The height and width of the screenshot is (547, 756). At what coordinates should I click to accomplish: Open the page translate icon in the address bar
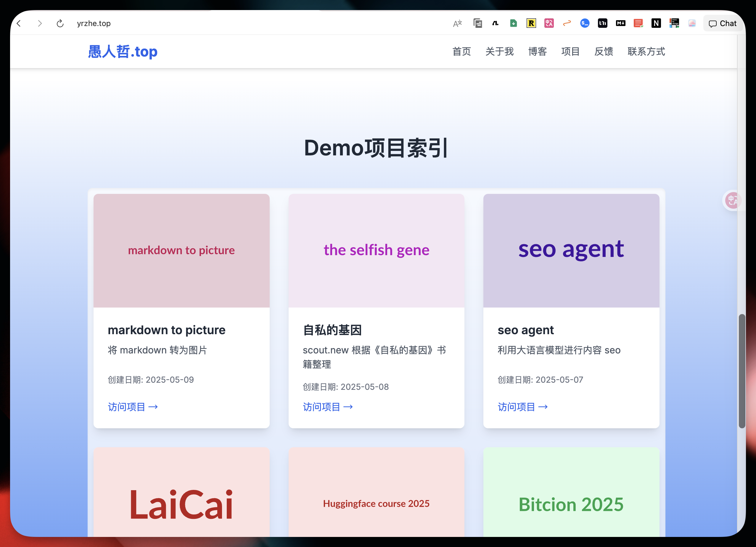tap(457, 23)
